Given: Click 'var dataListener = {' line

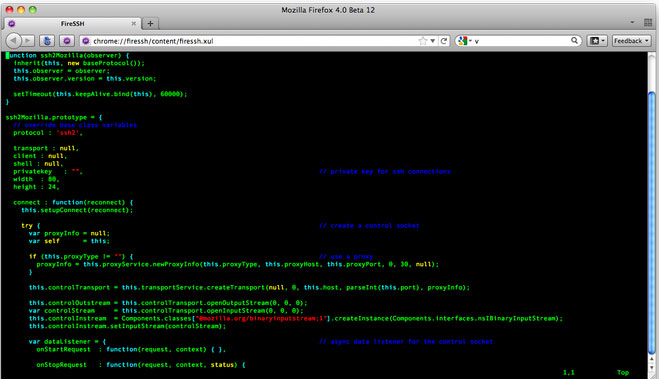Looking at the screenshot, I should coord(67,342).
